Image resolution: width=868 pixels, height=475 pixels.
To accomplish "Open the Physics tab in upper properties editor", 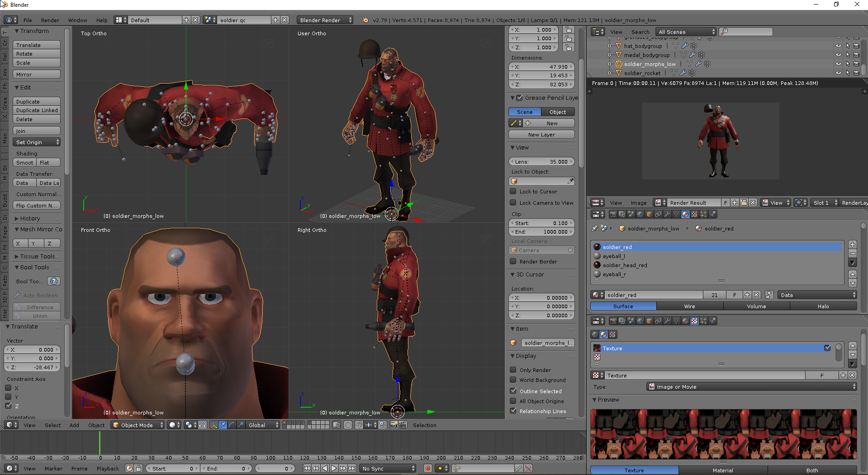I will [x=712, y=214].
